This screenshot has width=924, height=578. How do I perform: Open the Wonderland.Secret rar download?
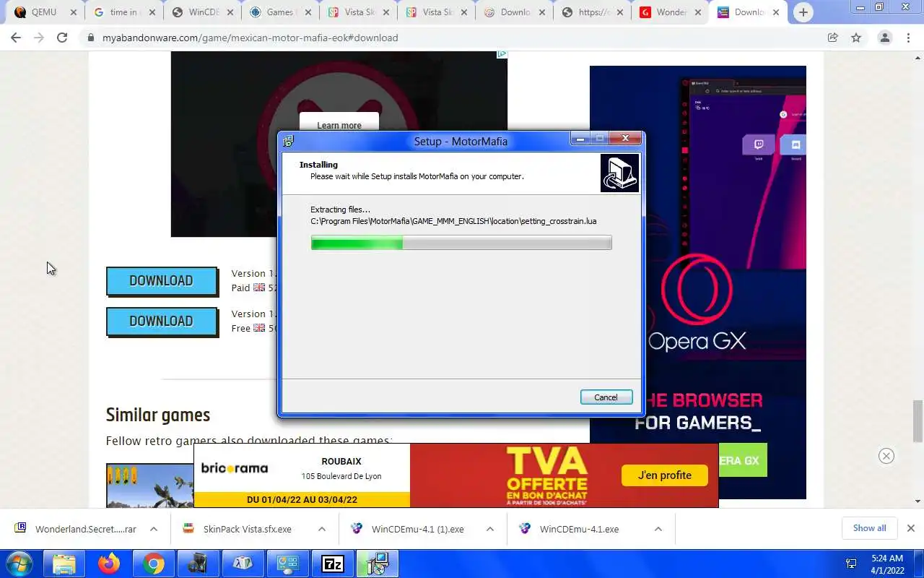click(x=76, y=529)
